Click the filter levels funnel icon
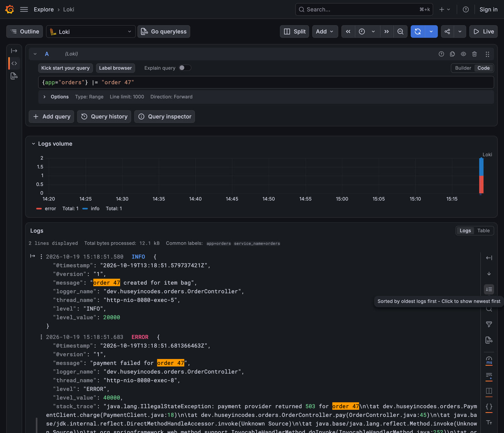 click(489, 324)
